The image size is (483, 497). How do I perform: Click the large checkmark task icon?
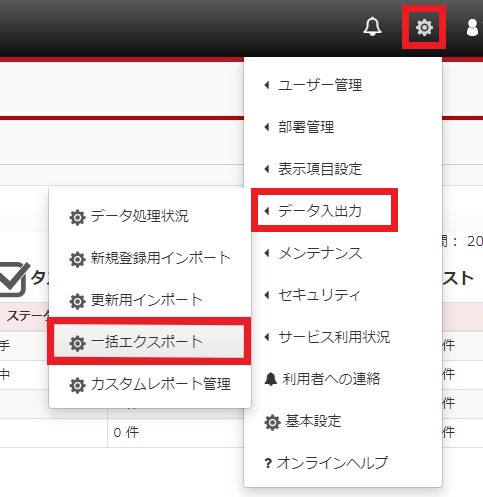click(14, 279)
